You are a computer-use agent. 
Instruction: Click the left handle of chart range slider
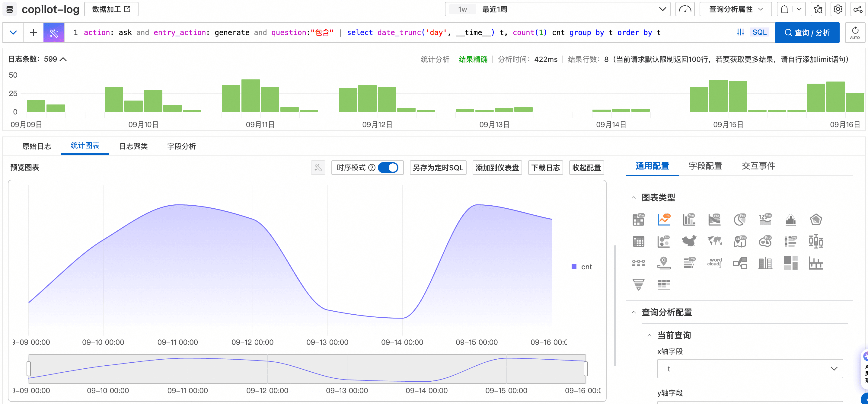tap(29, 369)
